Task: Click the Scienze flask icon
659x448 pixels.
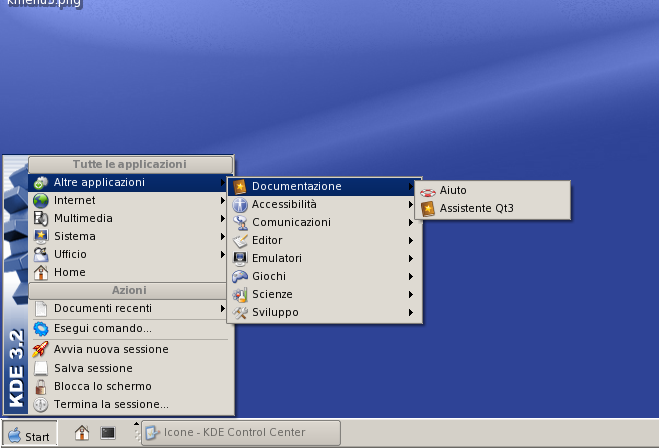Action: (x=240, y=295)
